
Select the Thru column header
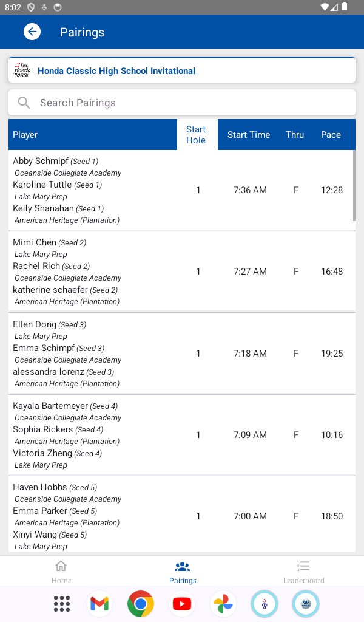pyautogui.click(x=295, y=135)
